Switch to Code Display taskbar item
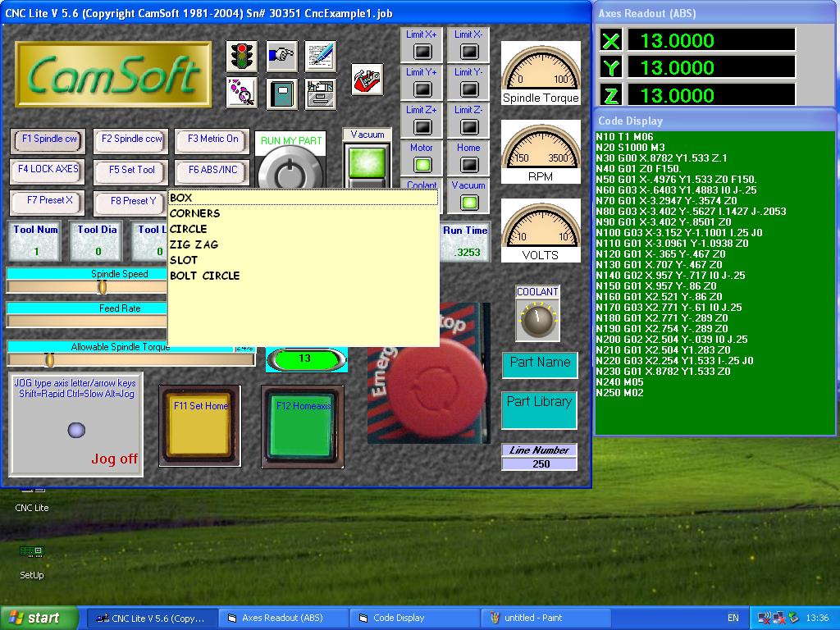Screen dimensions: 840x630 pyautogui.click(x=413, y=619)
